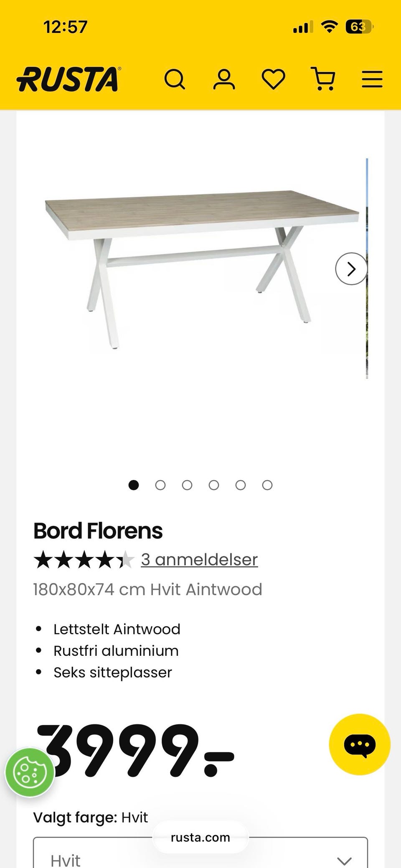Open the yellow chat bubble button

(x=360, y=744)
